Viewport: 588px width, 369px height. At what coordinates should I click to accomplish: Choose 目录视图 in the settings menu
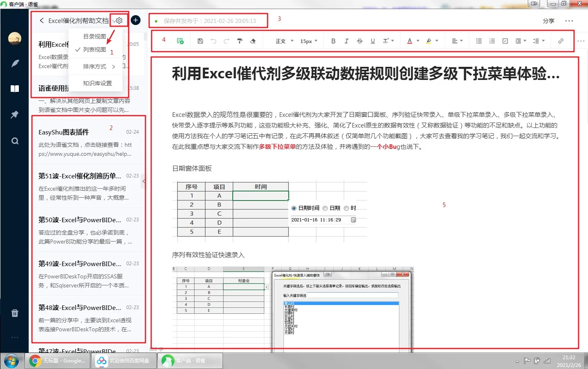click(x=95, y=36)
